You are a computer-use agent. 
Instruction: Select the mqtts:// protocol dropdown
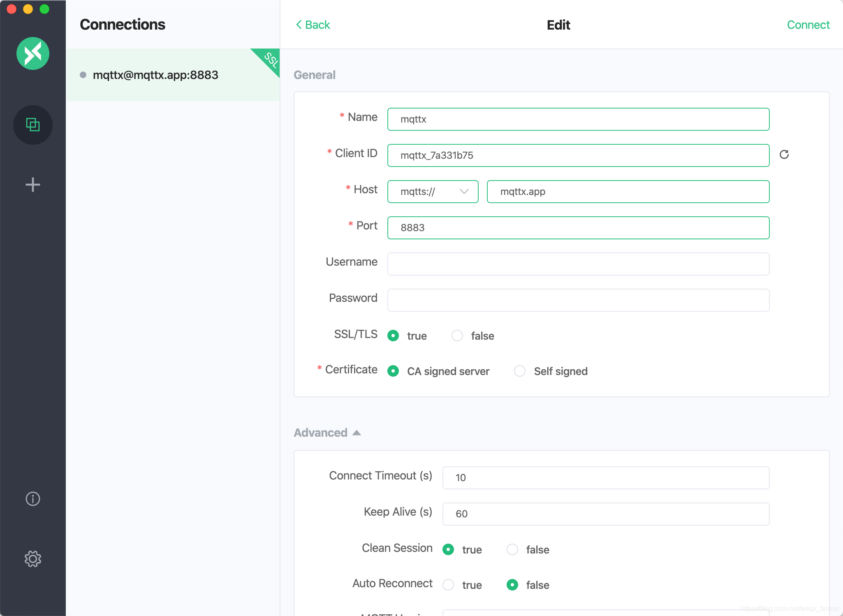click(433, 191)
